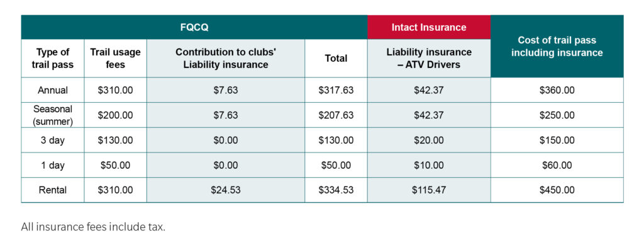The height and width of the screenshot is (247, 644).
Task: Click the $360.00 annual total cost cell
Action: tap(557, 90)
